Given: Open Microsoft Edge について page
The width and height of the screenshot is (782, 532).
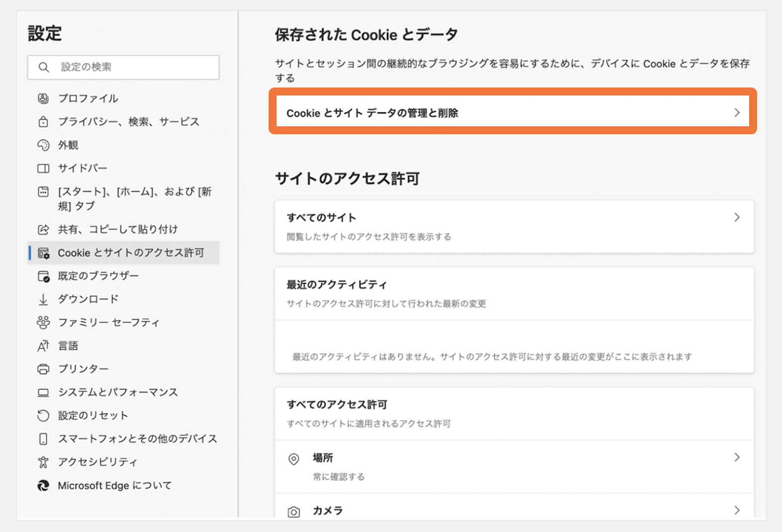Looking at the screenshot, I should (123, 486).
